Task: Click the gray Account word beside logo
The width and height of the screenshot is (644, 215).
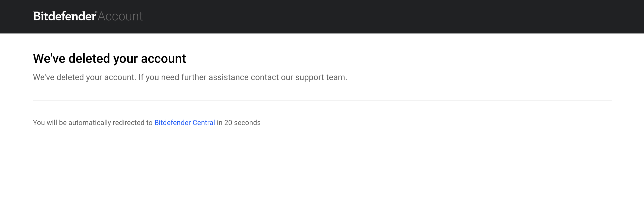Action: [x=120, y=16]
